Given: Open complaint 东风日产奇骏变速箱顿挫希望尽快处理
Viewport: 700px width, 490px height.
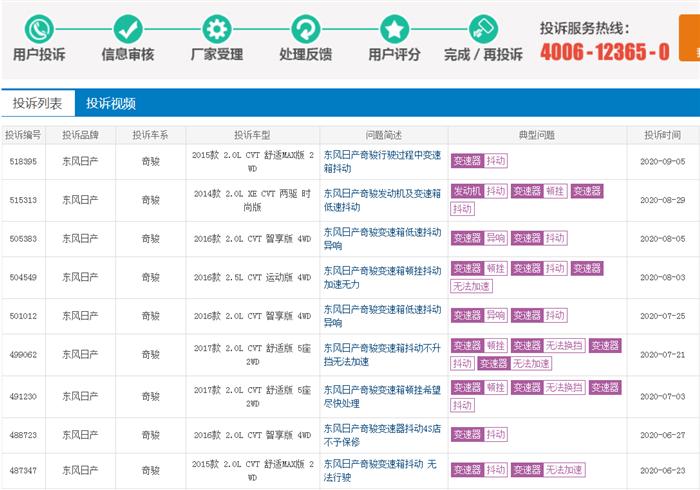Looking at the screenshot, I should (382, 396).
